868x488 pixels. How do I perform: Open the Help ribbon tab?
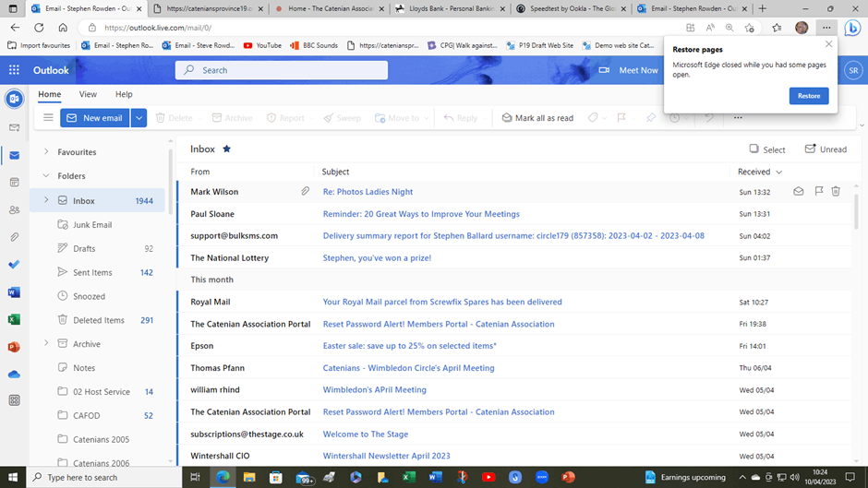pos(124,94)
